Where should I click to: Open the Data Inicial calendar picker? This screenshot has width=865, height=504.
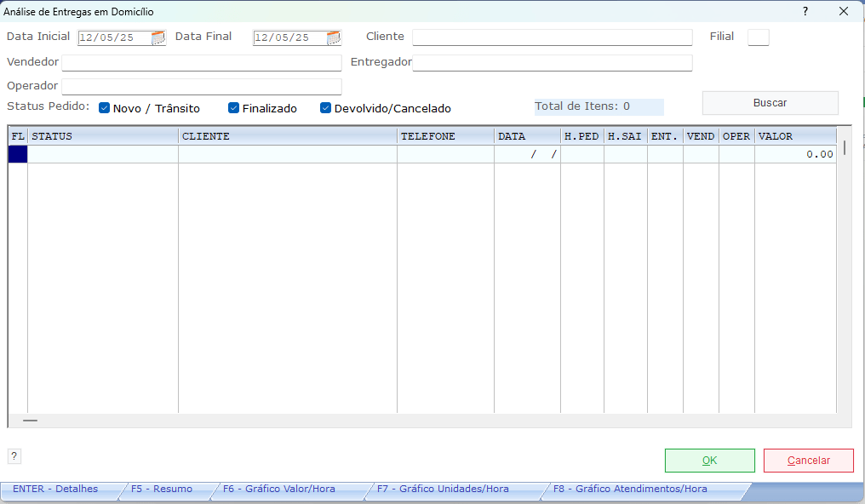click(158, 37)
